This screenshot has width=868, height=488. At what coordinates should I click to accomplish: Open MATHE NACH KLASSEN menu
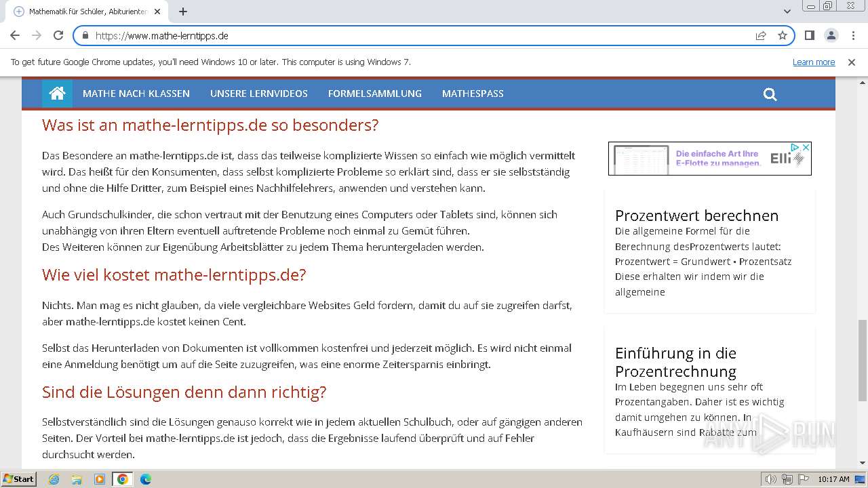136,94
